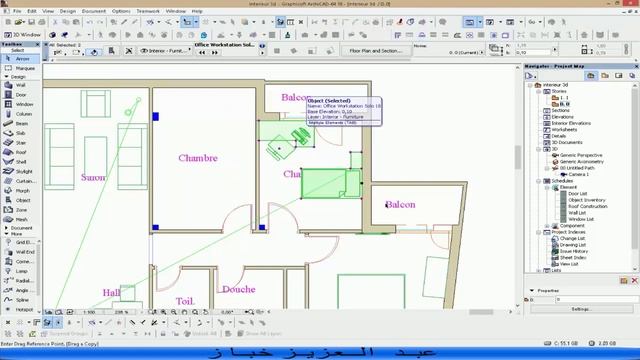
Task: Switch Navigator to View Map
Action: tap(605, 76)
